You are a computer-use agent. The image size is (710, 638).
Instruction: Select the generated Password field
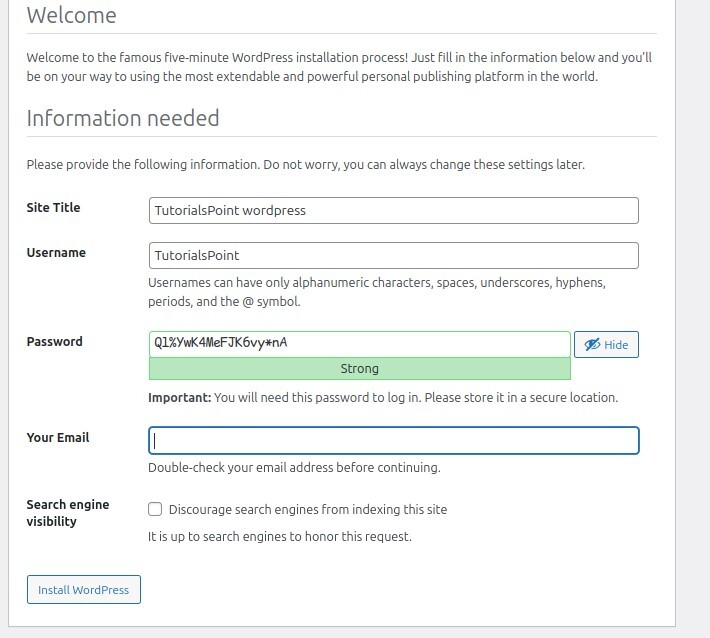359,343
